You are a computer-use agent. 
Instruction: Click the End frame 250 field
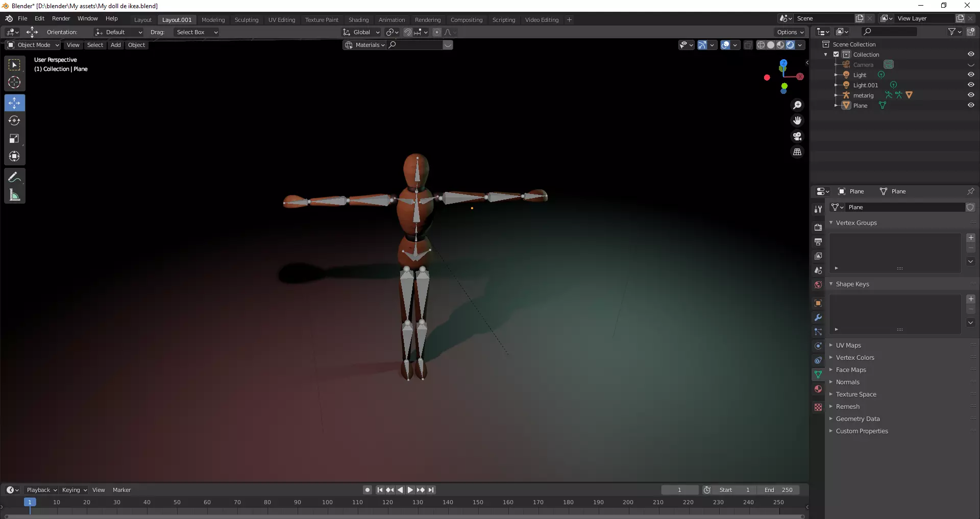pos(778,490)
